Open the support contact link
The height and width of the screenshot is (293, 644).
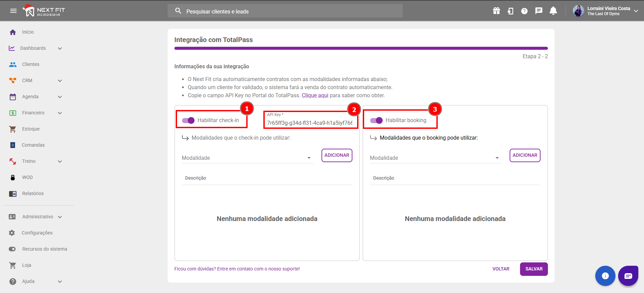[x=237, y=269]
